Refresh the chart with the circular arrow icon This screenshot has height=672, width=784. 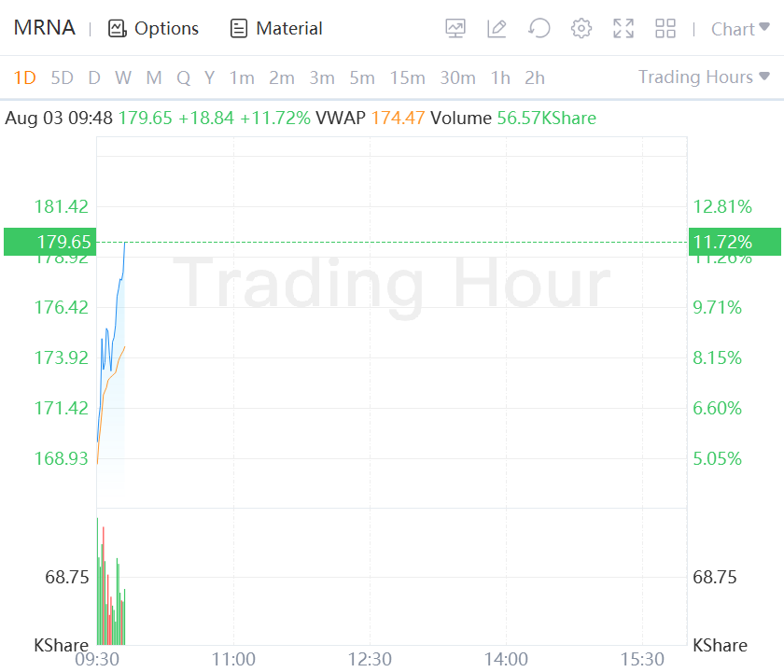(x=539, y=29)
